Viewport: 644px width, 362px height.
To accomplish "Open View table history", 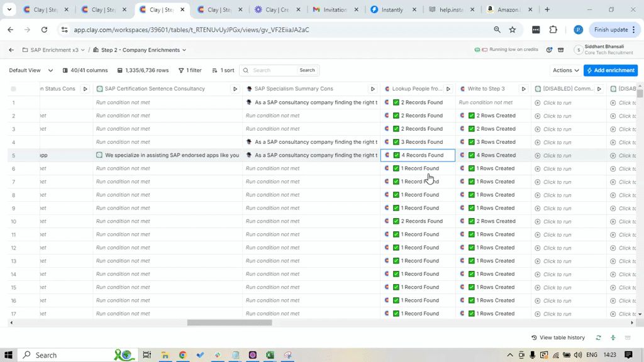I will [558, 337].
